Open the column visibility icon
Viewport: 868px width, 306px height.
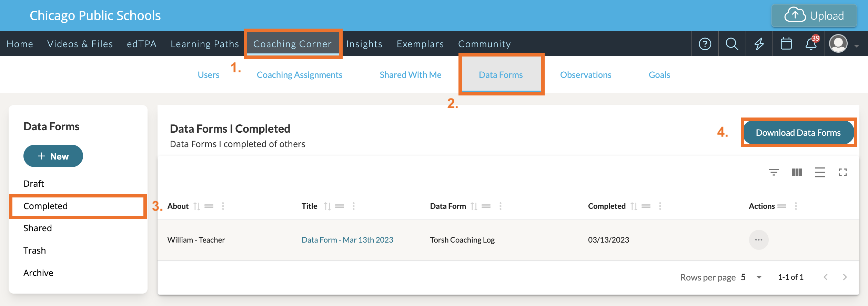pyautogui.click(x=797, y=172)
